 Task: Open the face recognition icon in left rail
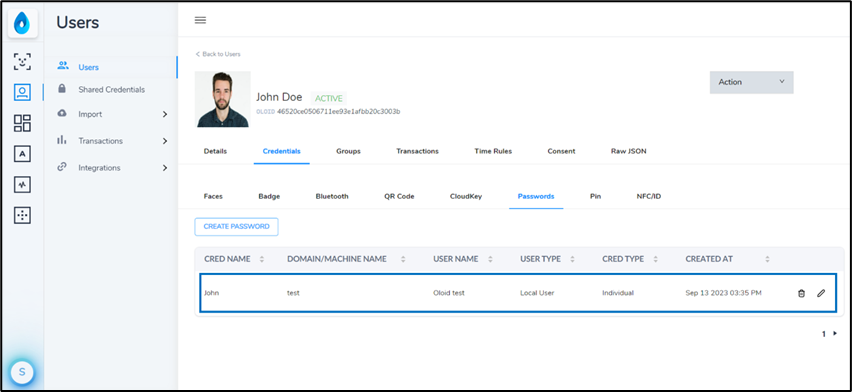[22, 61]
